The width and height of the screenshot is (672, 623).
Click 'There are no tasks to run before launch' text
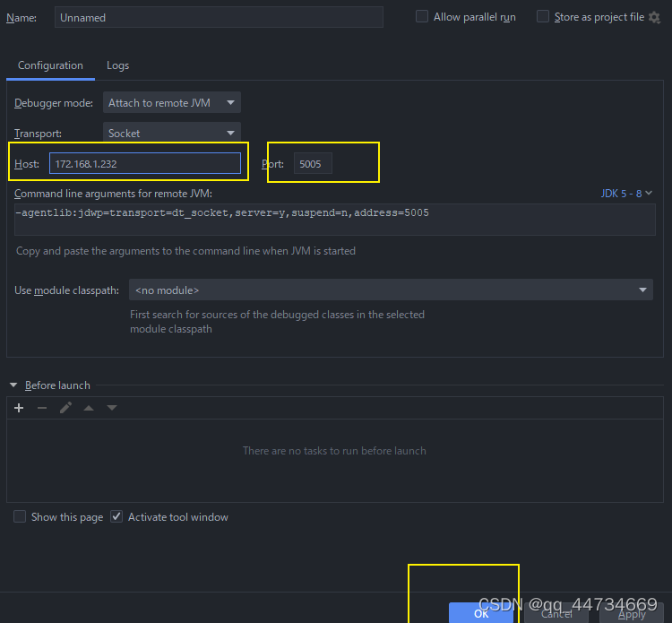[x=334, y=451]
